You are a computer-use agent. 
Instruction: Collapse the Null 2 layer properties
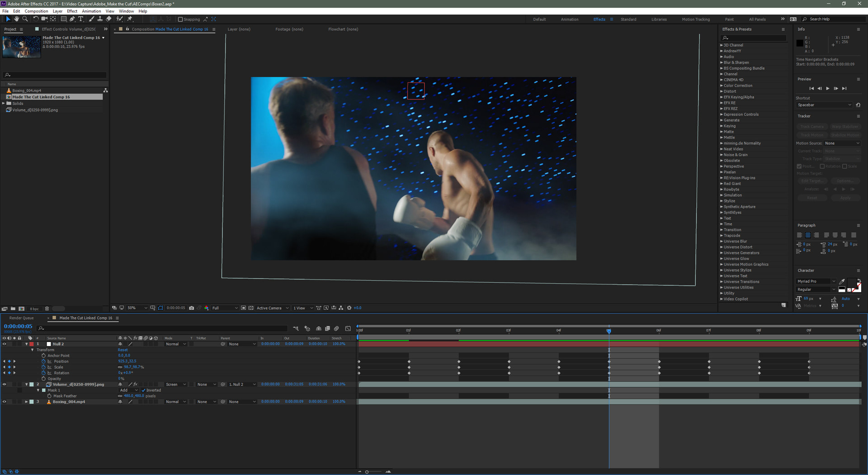(26, 344)
